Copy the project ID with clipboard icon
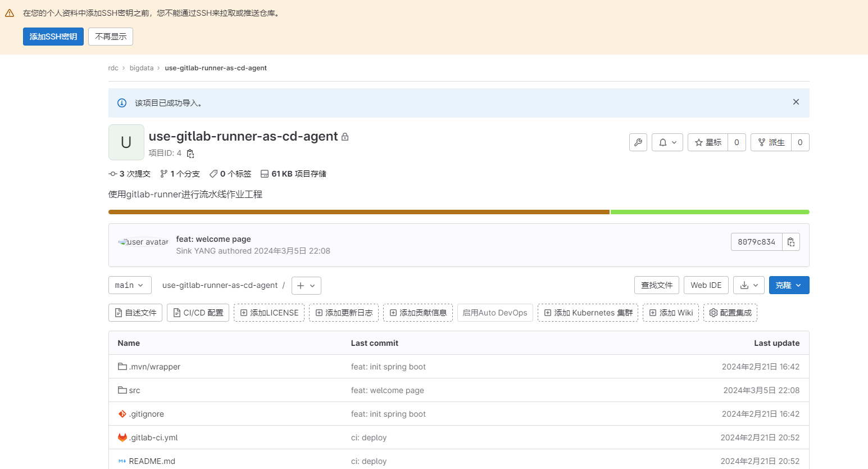 tap(190, 154)
